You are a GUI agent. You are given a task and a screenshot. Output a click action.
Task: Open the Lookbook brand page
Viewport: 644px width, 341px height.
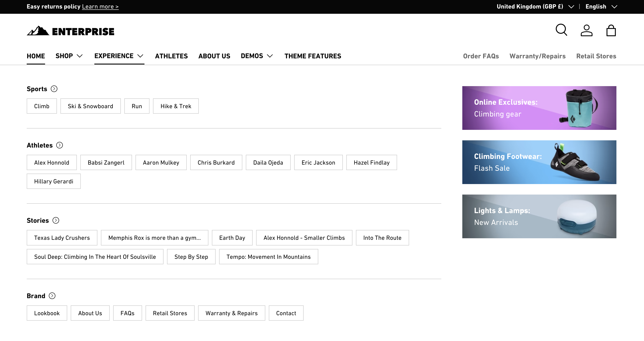point(47,313)
